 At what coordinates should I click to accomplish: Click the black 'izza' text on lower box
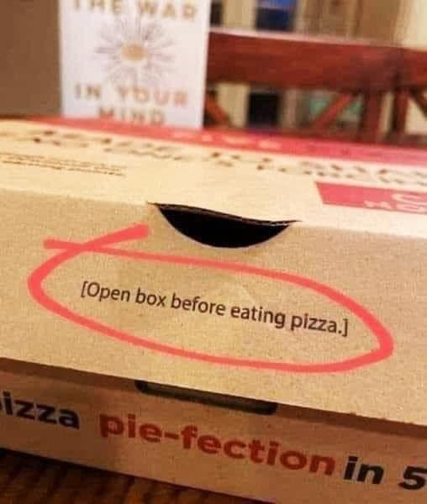pyautogui.click(x=39, y=408)
